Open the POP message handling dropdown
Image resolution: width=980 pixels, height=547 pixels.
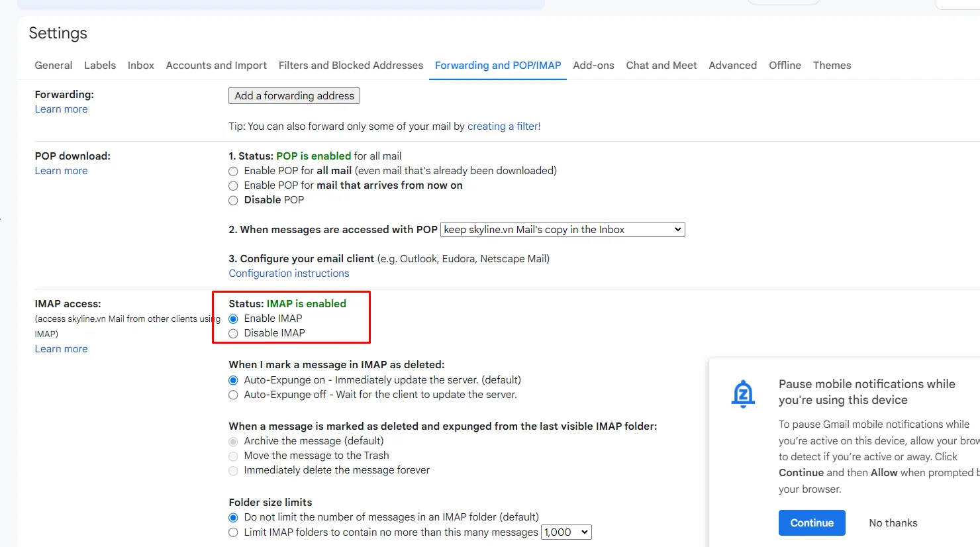[x=562, y=230]
